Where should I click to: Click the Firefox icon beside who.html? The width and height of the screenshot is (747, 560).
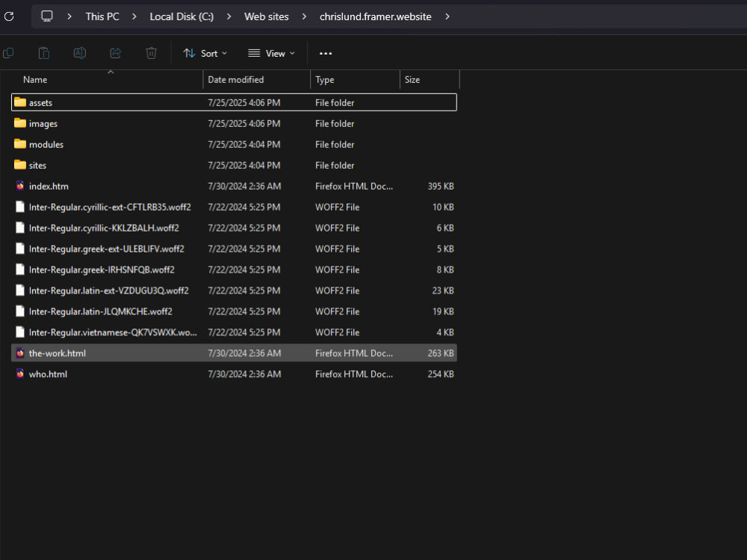pyautogui.click(x=20, y=374)
